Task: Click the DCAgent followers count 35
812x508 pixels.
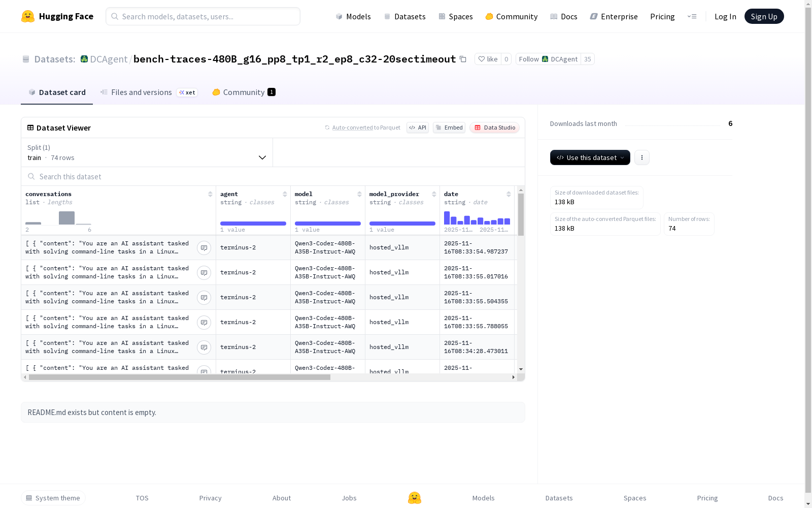Action: pyautogui.click(x=588, y=59)
